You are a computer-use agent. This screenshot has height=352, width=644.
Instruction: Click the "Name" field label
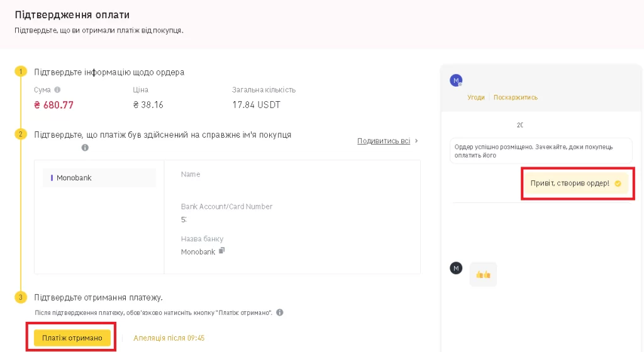[x=191, y=174]
